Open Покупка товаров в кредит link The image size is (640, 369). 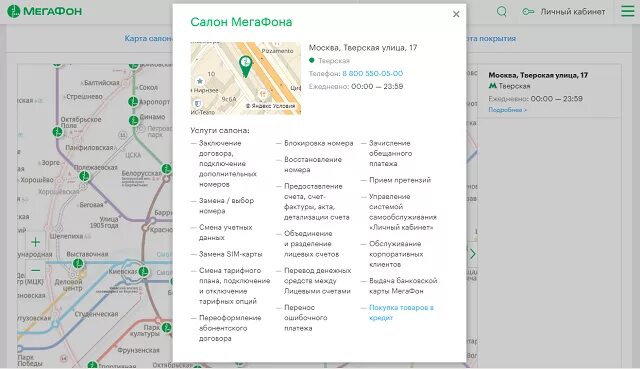pos(401,313)
